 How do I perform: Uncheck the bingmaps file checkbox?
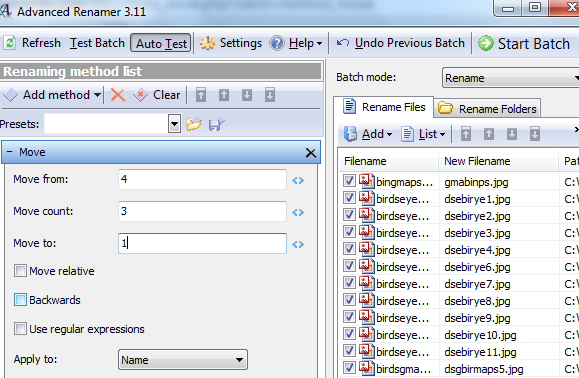(349, 181)
